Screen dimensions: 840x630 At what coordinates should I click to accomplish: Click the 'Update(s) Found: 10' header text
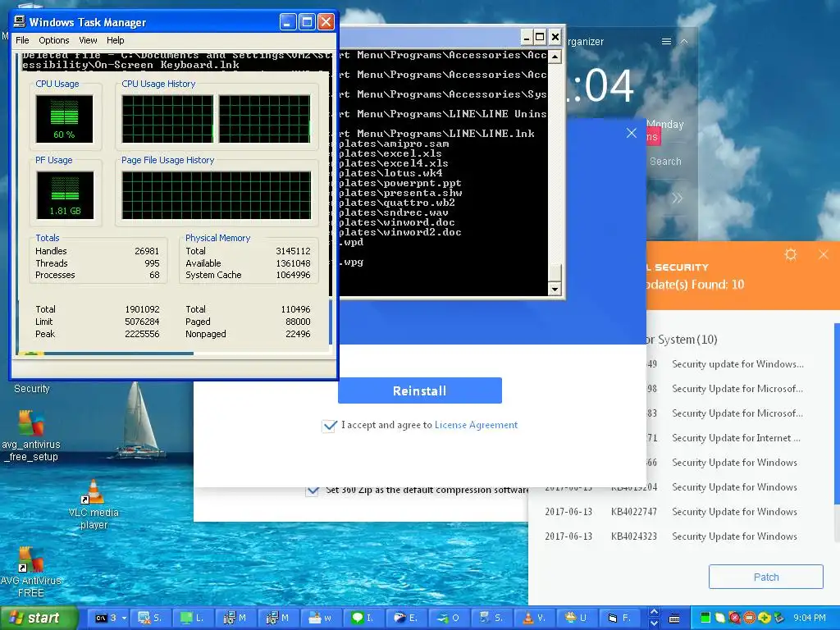(696, 285)
